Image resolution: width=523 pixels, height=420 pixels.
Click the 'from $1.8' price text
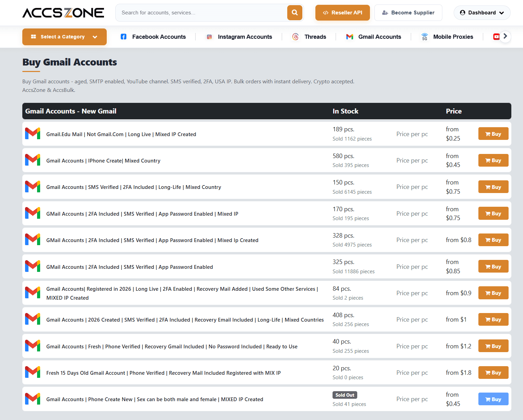click(x=458, y=372)
